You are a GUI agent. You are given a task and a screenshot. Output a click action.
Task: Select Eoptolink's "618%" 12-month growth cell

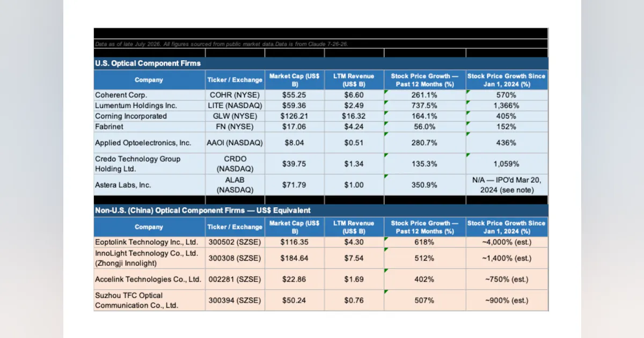pyautogui.click(x=425, y=242)
